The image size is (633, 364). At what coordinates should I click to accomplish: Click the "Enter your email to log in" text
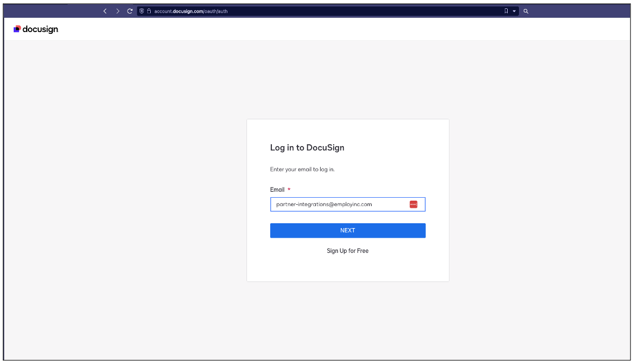(x=302, y=170)
